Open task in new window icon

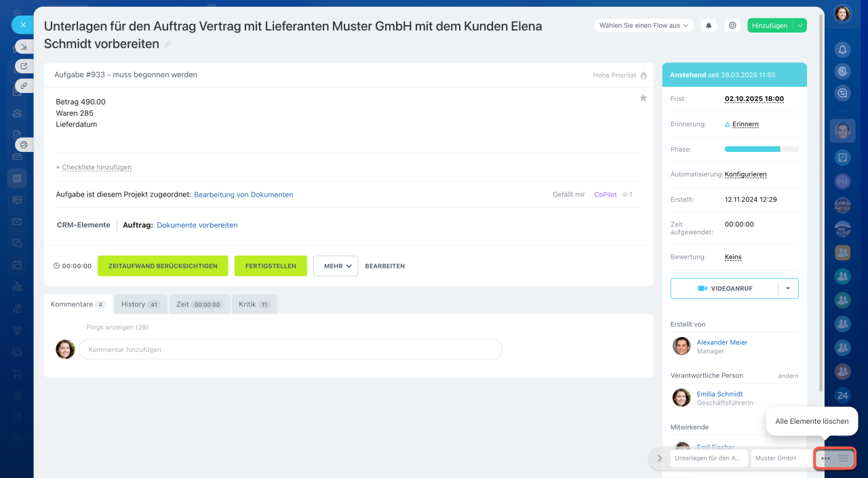click(x=24, y=66)
